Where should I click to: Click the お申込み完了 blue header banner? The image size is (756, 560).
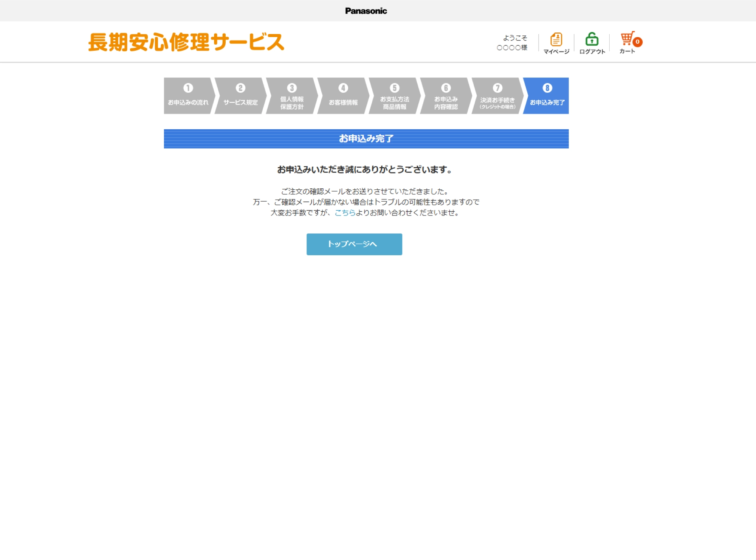(366, 139)
